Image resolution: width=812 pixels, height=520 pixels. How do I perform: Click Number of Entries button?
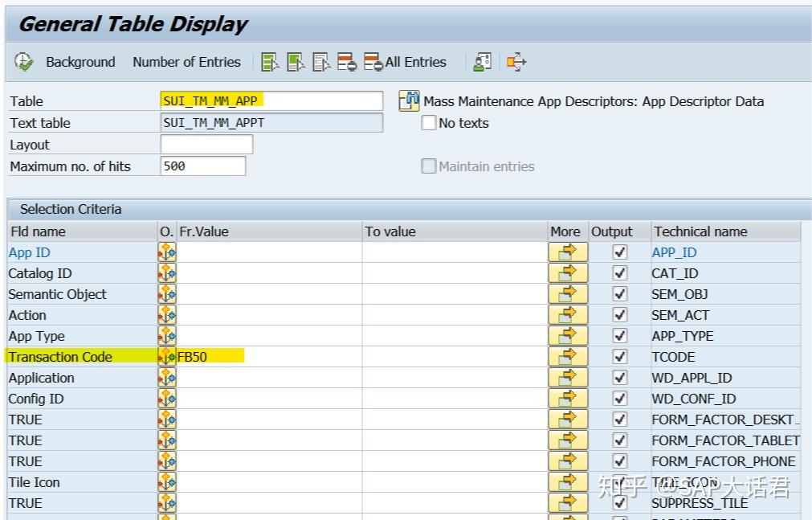tap(186, 62)
